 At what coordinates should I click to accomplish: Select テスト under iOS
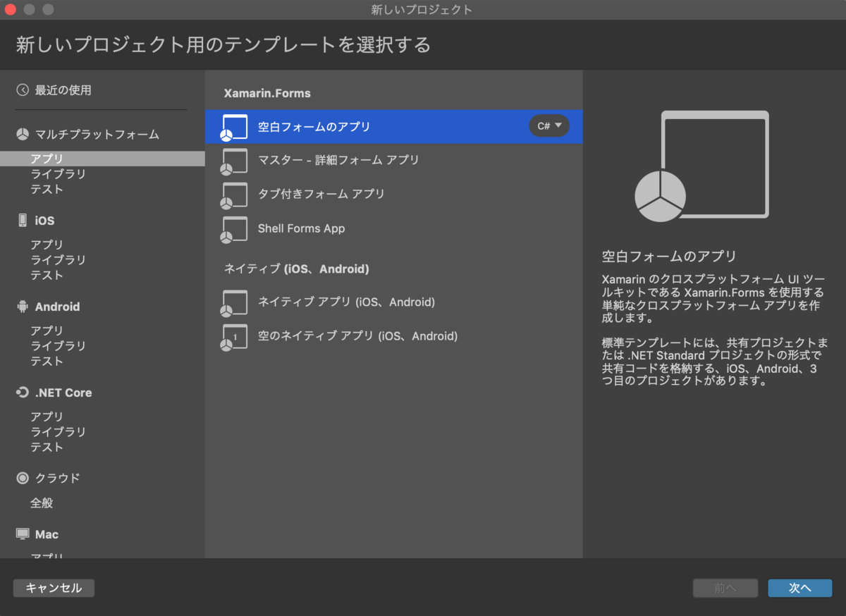(x=47, y=275)
